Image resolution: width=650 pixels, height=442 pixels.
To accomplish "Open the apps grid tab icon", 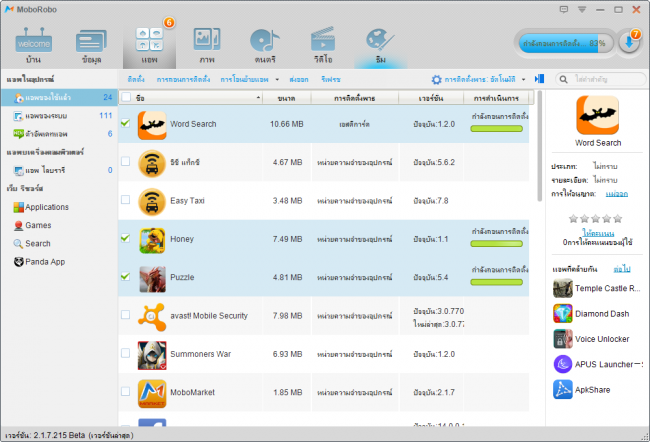I will (x=149, y=40).
